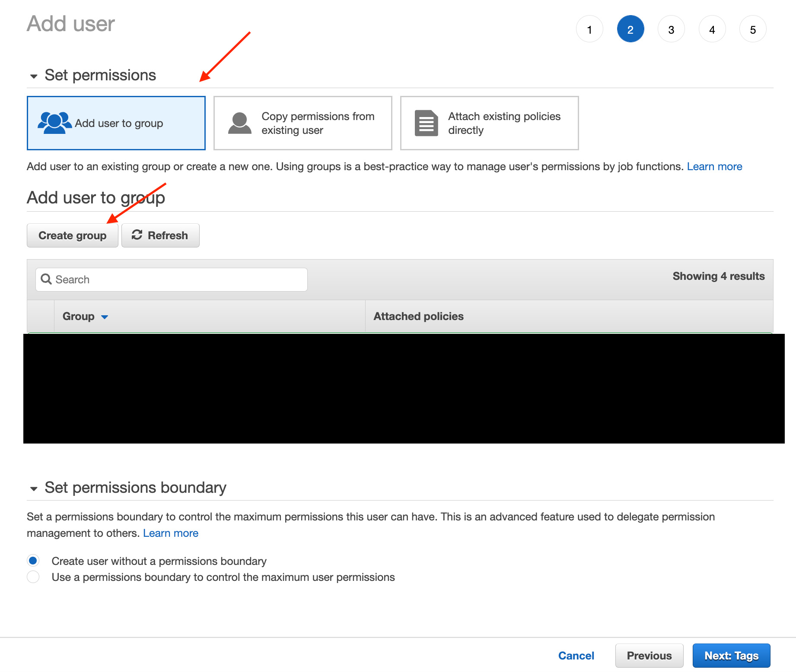Viewport: 796px width, 672px height.
Task: Open Learn more link about permissions boundary
Action: coord(171,533)
